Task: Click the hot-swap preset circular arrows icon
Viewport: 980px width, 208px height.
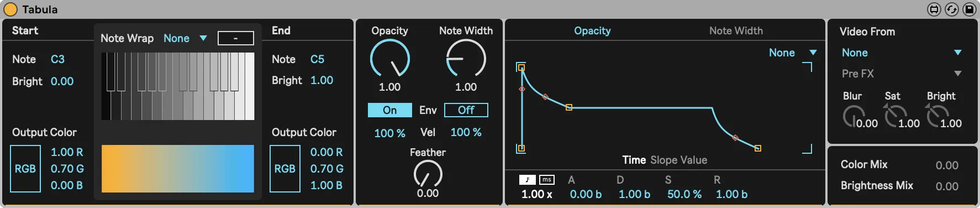Action: (952, 9)
